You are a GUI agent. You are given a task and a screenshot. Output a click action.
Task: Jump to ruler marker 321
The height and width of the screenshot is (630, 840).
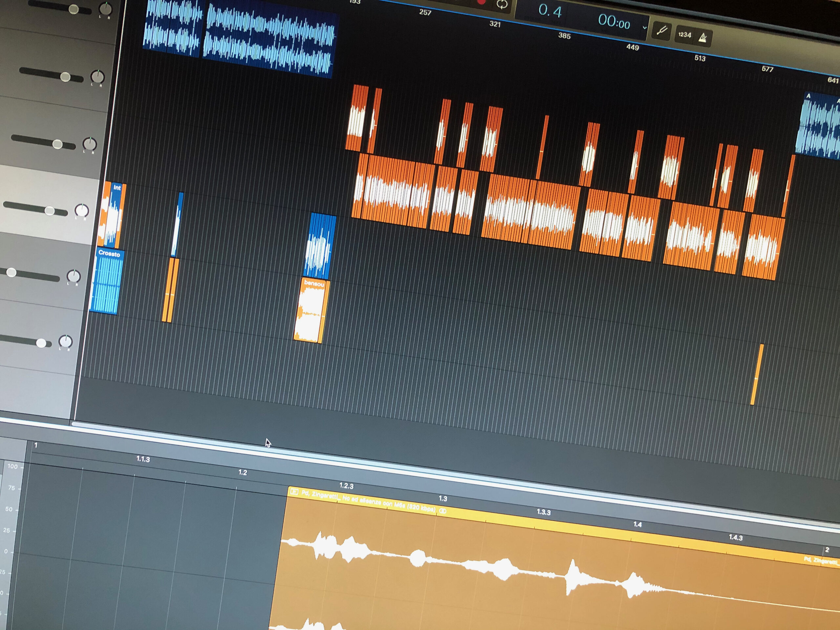tap(495, 24)
